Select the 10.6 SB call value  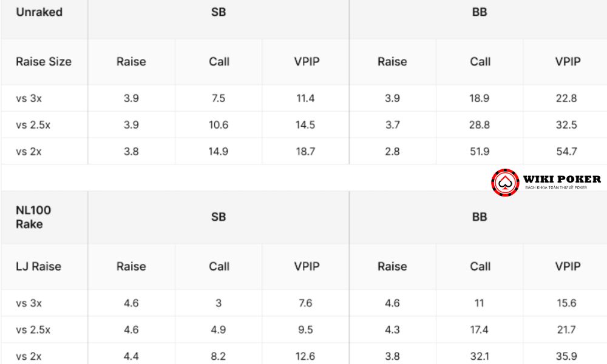[x=219, y=124]
